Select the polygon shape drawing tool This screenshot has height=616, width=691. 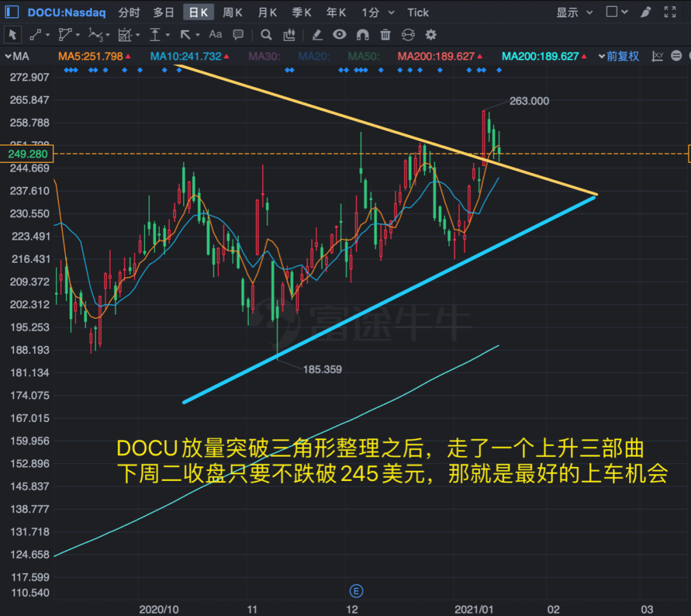pyautogui.click(x=65, y=35)
